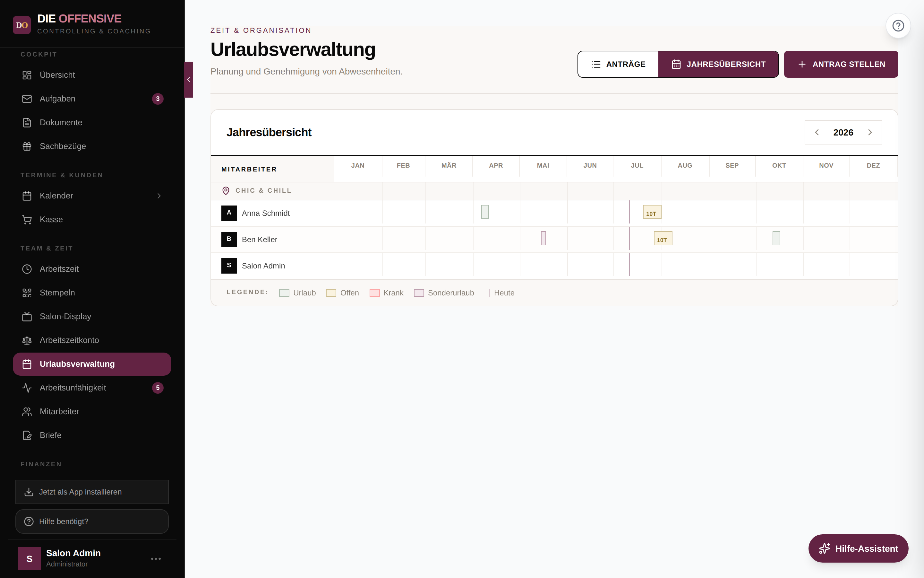Click Ben Keller's avatar B
This screenshot has width=924, height=578.
(229, 239)
